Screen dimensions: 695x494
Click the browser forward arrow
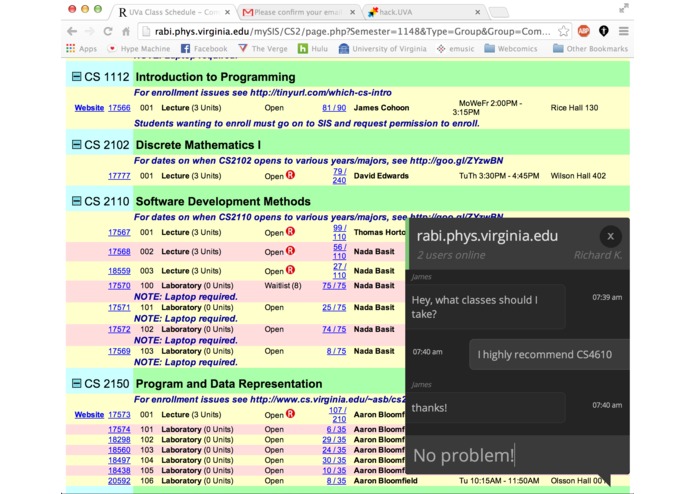click(x=90, y=31)
